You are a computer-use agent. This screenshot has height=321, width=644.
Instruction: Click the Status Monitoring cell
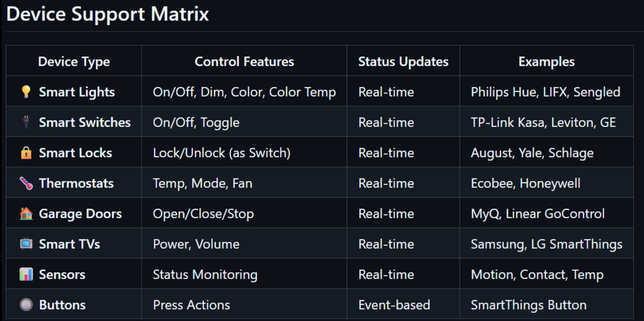(205, 275)
